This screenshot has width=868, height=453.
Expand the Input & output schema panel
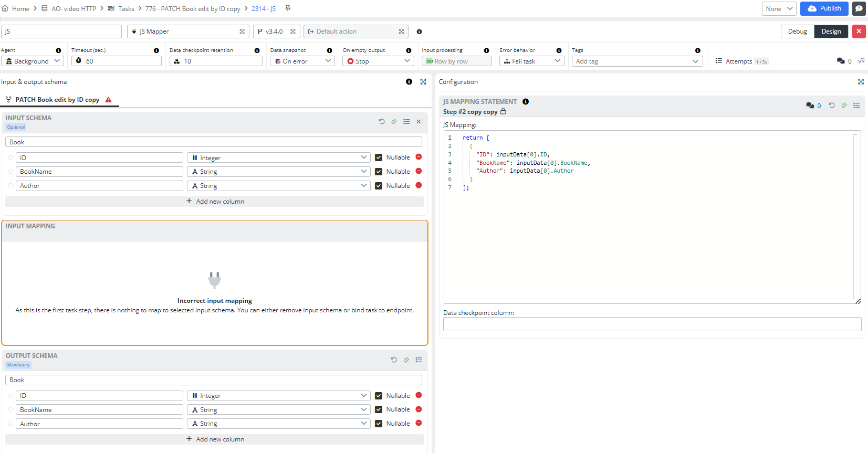pyautogui.click(x=423, y=82)
